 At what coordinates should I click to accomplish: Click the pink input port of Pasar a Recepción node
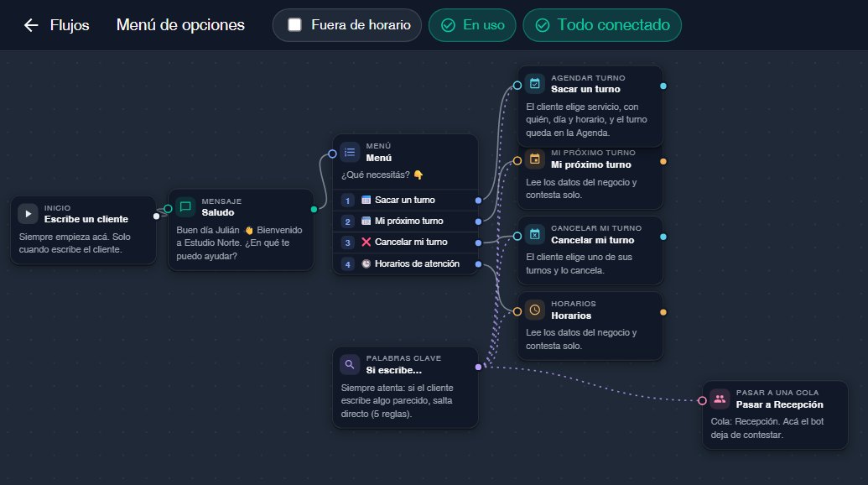coord(702,400)
